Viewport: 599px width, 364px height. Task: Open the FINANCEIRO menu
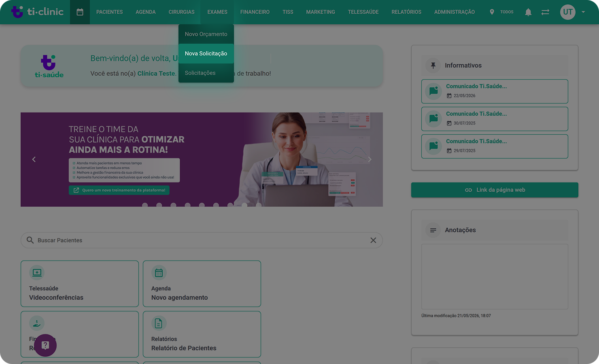tap(255, 12)
